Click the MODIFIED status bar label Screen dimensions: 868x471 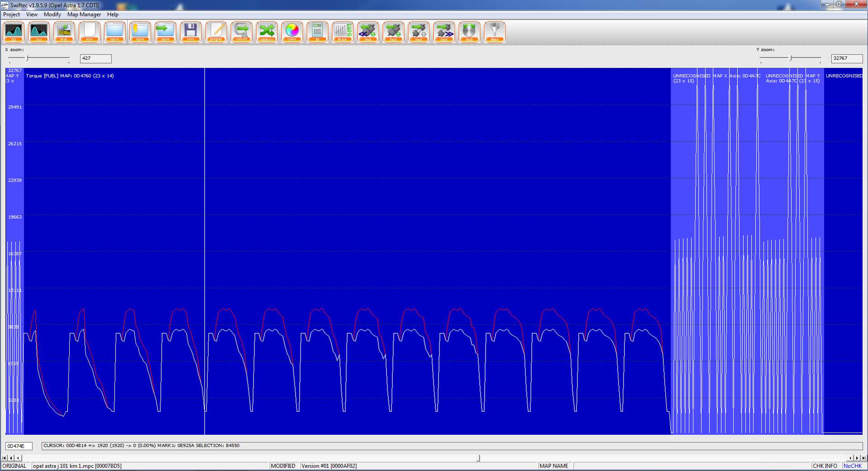tap(283, 466)
